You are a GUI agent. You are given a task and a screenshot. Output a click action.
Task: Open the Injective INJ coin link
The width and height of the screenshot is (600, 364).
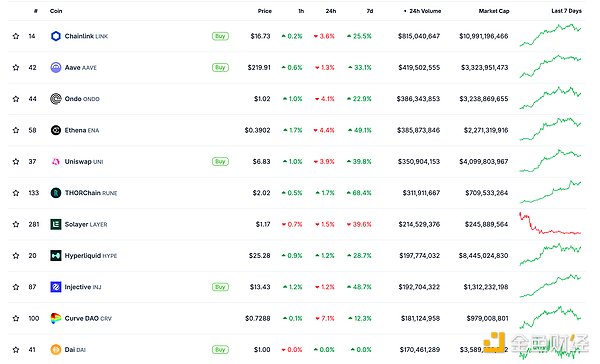(x=83, y=287)
